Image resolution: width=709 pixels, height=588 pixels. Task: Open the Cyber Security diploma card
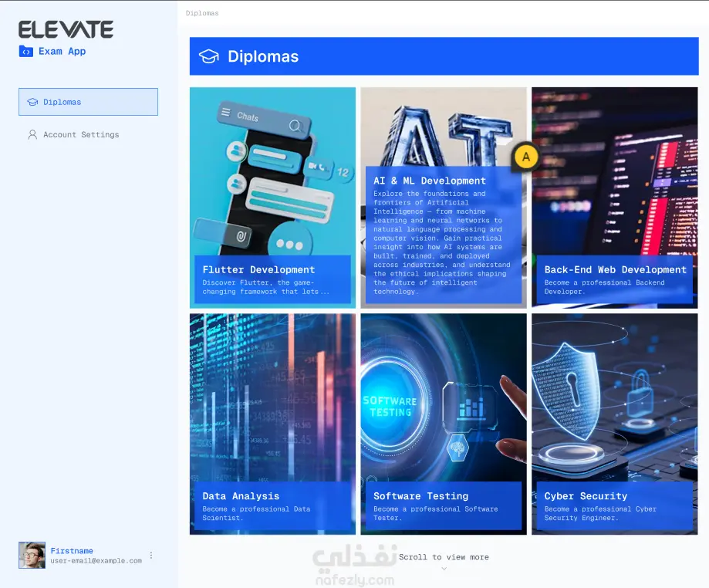615,424
